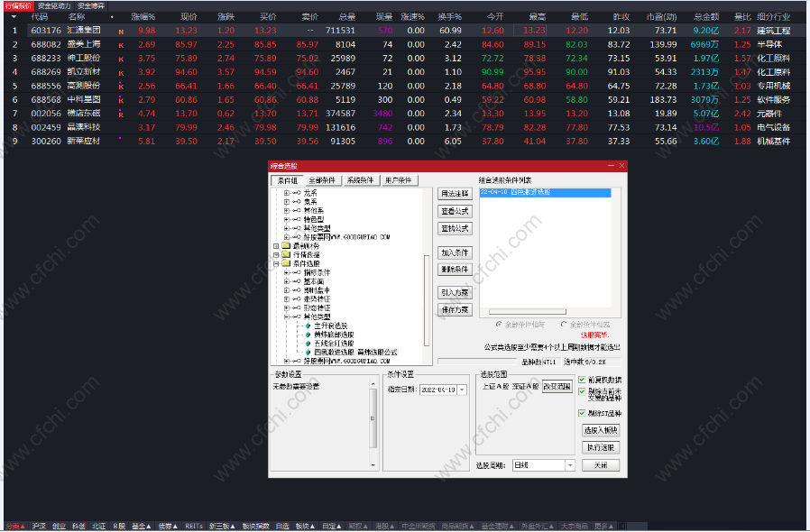Select the 全部条件相与 radio button
The image size is (810, 532).
499,325
